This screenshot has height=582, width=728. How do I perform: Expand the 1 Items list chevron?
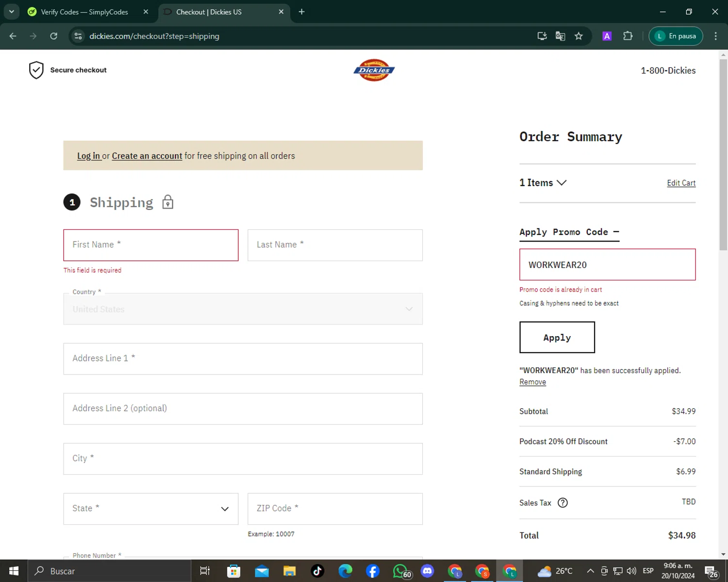(x=562, y=183)
